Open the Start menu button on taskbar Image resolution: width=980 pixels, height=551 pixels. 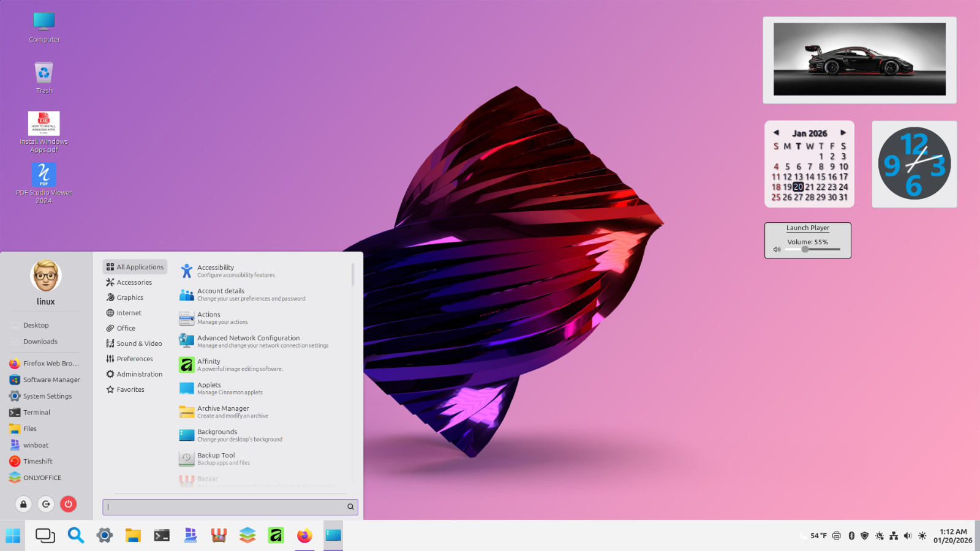click(x=13, y=536)
